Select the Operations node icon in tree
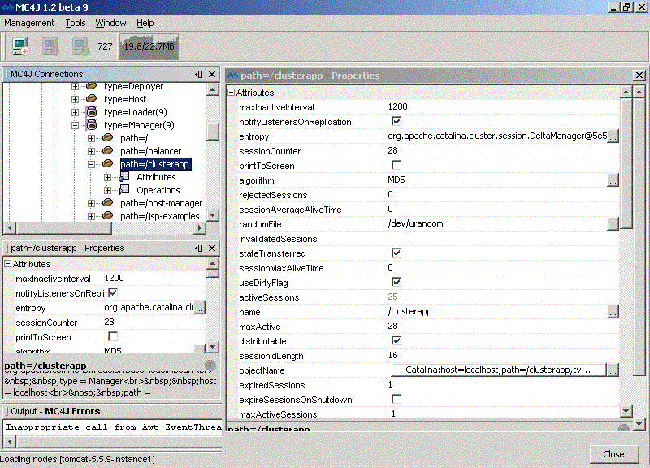 pos(124,189)
